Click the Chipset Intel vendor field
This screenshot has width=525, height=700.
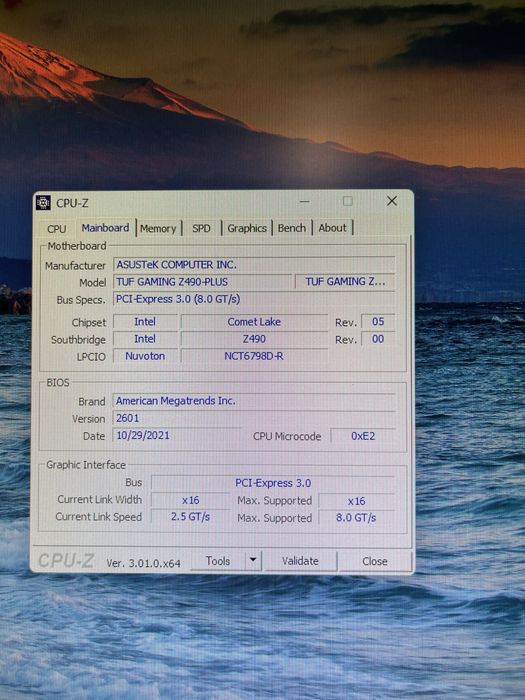145,322
